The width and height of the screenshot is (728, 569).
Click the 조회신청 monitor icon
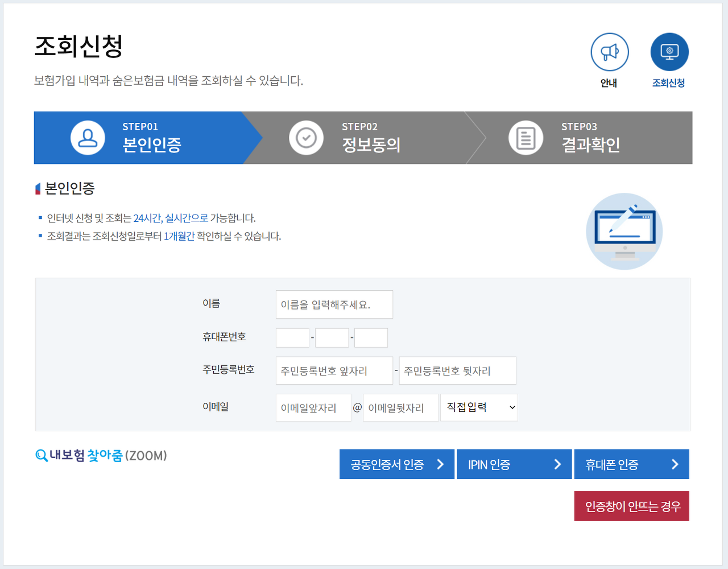(x=669, y=52)
